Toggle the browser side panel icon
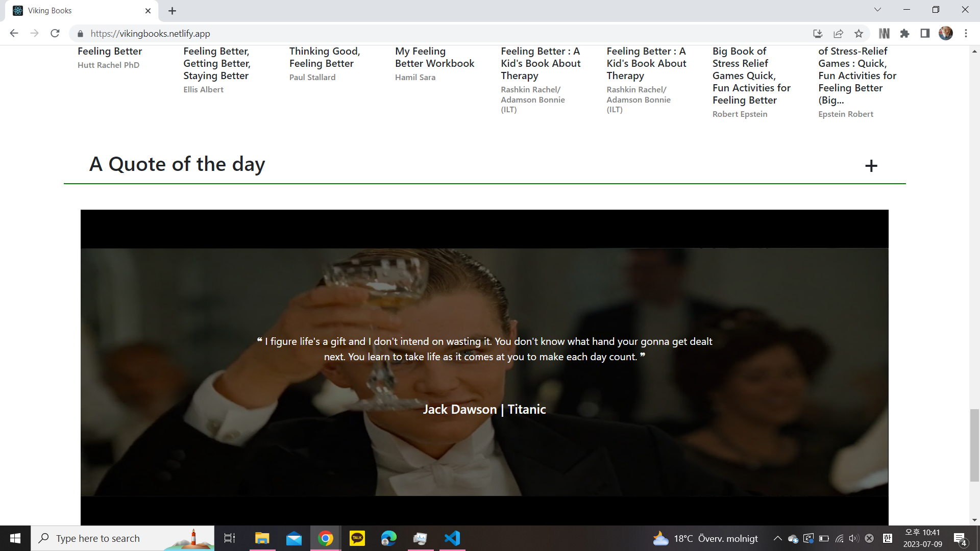980x551 pixels. (925, 34)
